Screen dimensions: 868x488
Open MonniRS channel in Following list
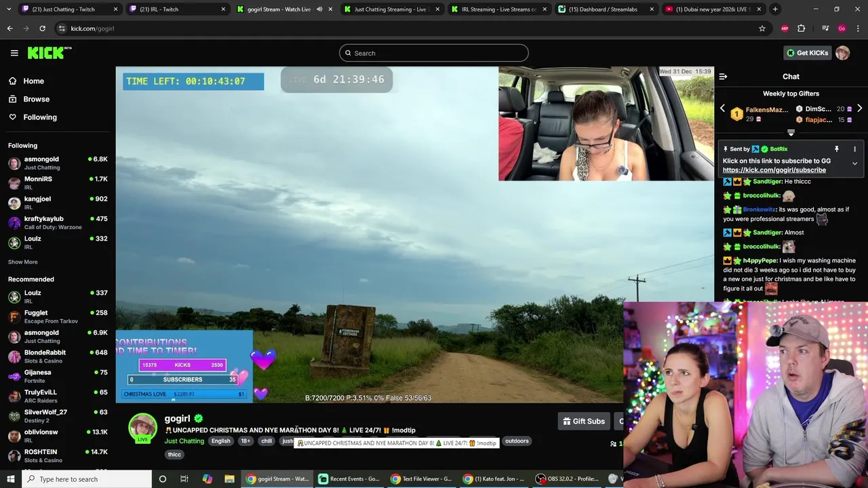tap(58, 182)
